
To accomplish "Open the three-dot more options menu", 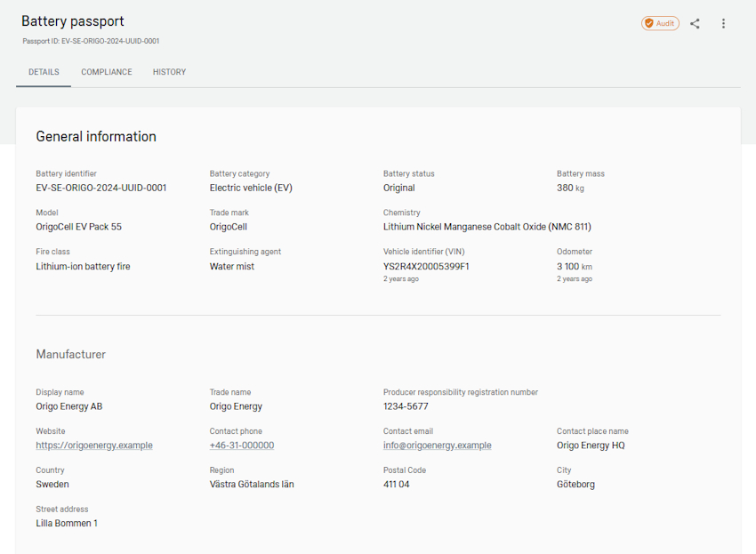I will pos(723,23).
